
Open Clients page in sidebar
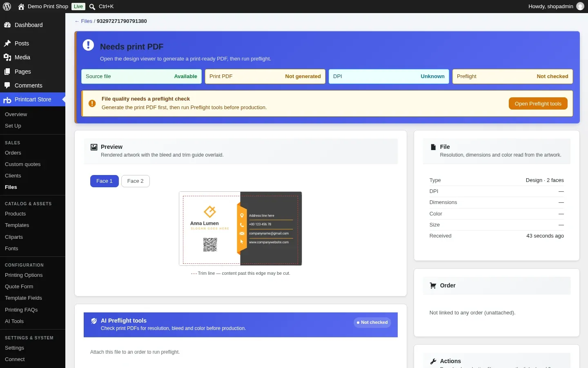coord(13,176)
